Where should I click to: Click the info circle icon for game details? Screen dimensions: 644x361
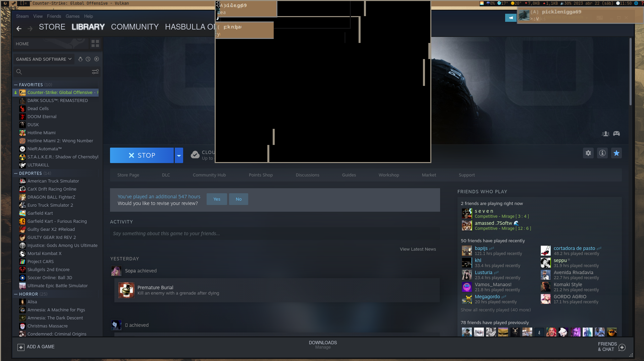[x=602, y=153]
